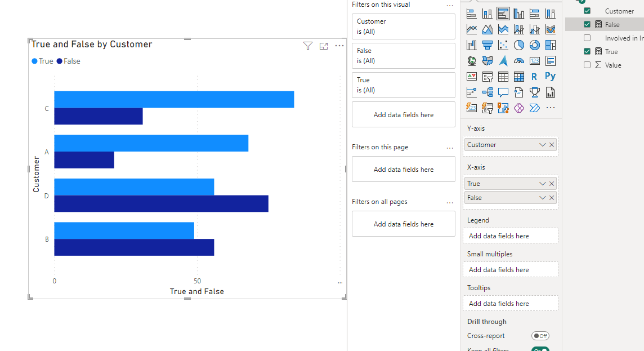This screenshot has width=644, height=351.
Task: Choose the Scatter chart visual
Action: click(x=503, y=45)
